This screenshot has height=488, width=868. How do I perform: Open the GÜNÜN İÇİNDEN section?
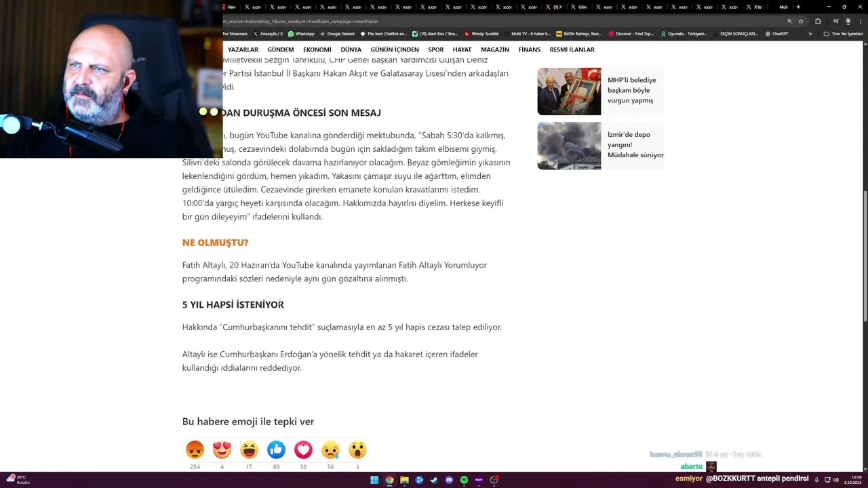click(x=395, y=49)
